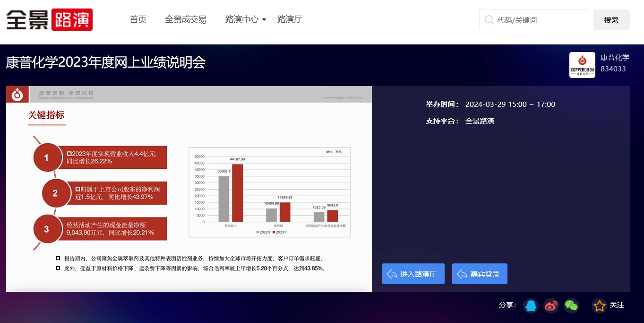Click the Kopperchem droplet logo on the slide

[17, 94]
